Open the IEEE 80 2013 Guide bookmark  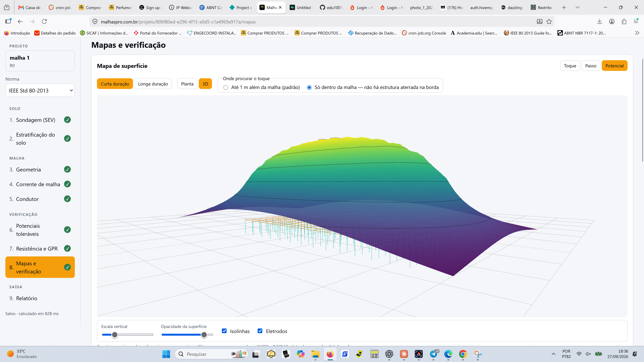point(528,33)
